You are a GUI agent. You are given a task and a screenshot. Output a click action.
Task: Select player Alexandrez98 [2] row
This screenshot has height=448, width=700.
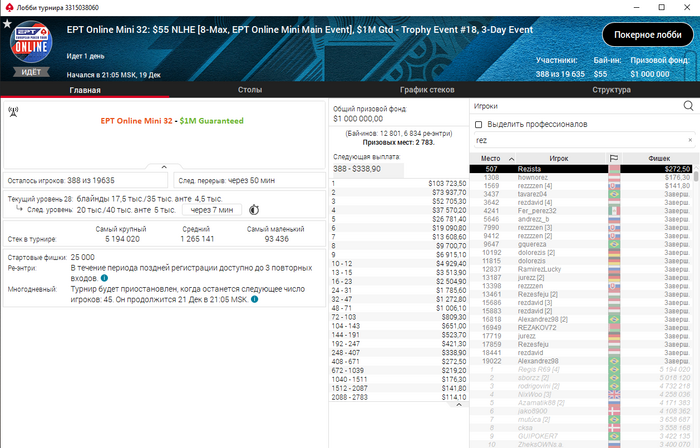point(581,319)
